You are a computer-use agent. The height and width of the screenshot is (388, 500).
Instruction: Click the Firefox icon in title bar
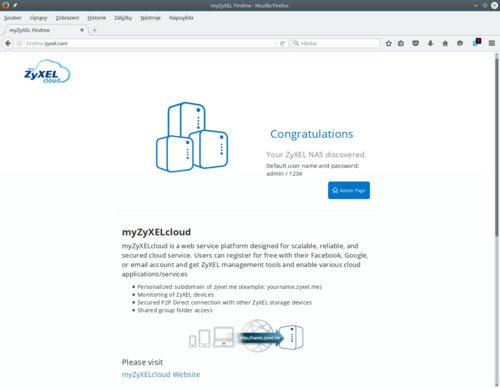[x=5, y=5]
